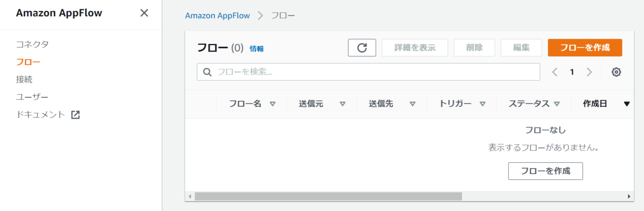Close the Amazon AppFlow sidebar

[144, 13]
